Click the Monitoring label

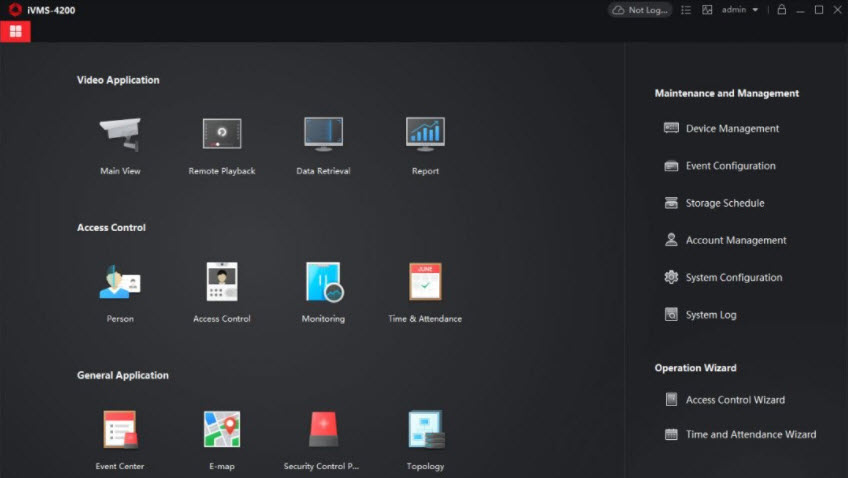323,318
